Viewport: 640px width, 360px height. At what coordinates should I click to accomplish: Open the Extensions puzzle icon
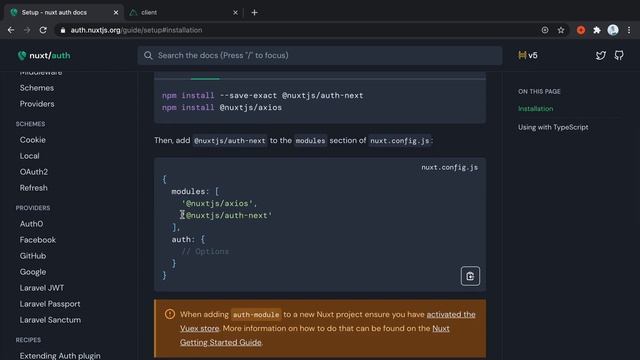click(597, 30)
